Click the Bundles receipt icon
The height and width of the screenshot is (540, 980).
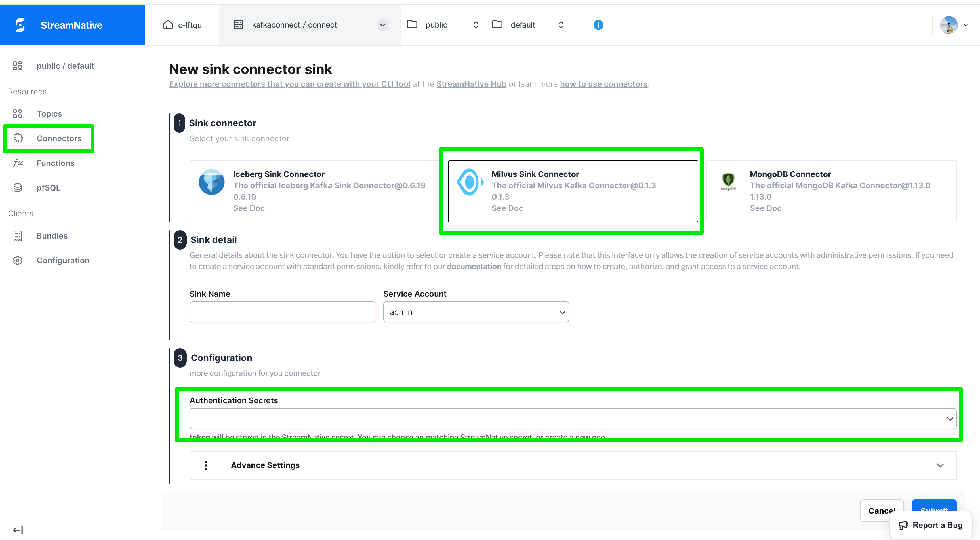coord(18,236)
